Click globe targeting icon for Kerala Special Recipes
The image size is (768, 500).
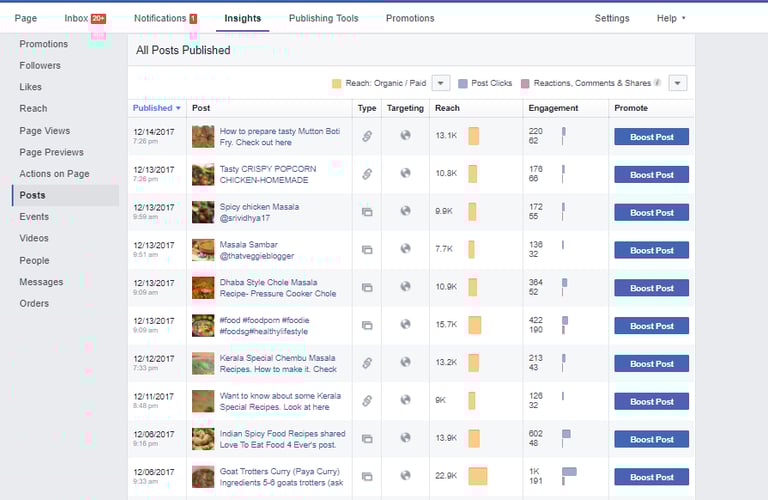pos(405,400)
